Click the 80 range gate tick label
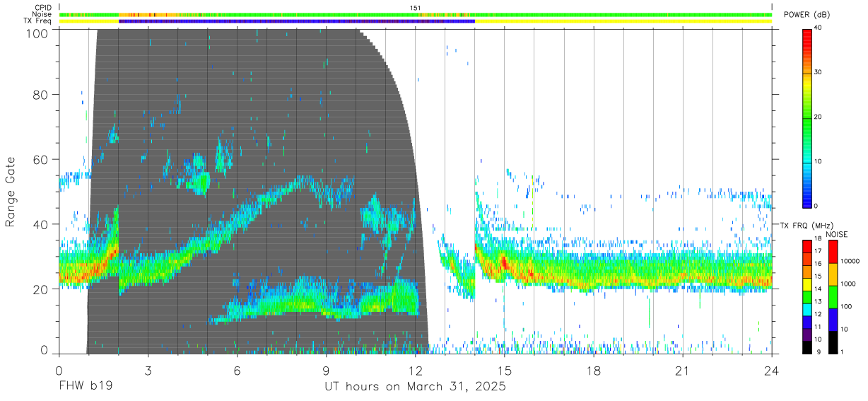The width and height of the screenshot is (868, 401). point(41,95)
